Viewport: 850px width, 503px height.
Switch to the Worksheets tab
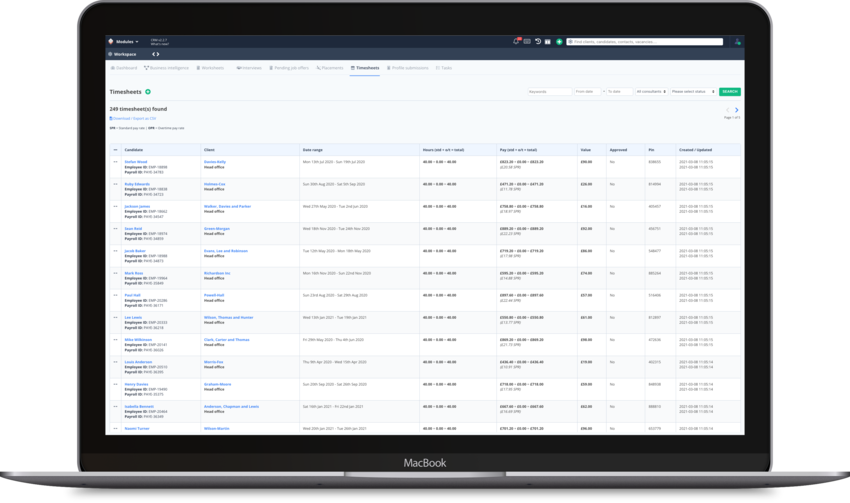[210, 68]
